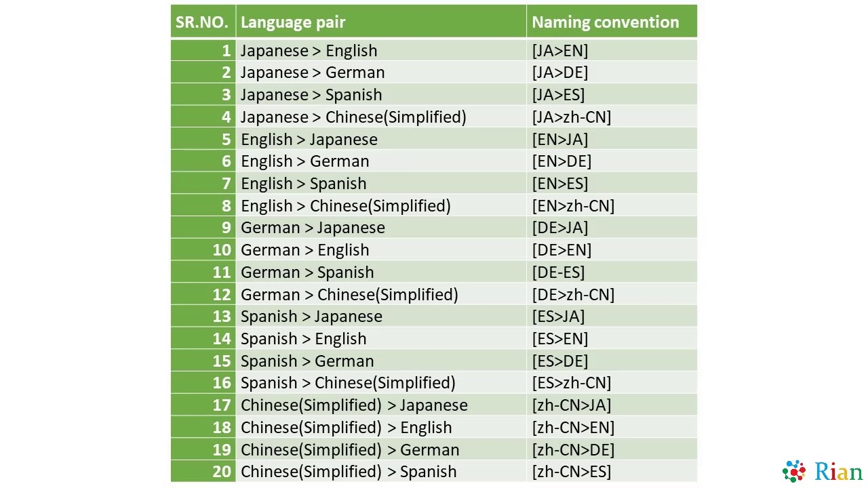Select the [DE-ES] naming cell

point(558,272)
